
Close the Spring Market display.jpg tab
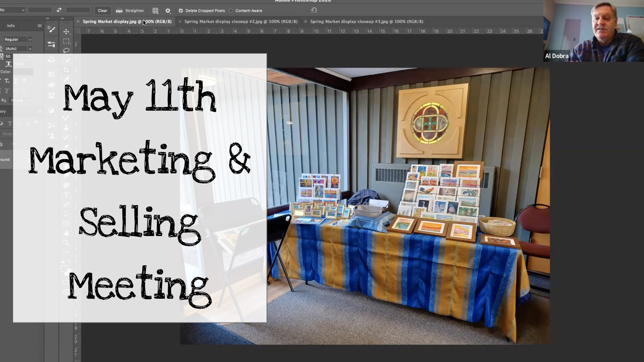tap(78, 21)
